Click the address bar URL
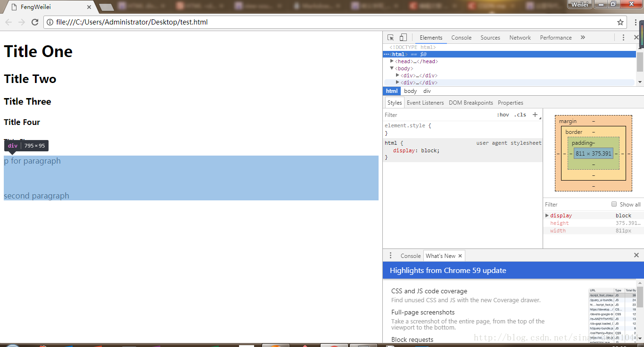The height and width of the screenshot is (347, 644). click(132, 22)
